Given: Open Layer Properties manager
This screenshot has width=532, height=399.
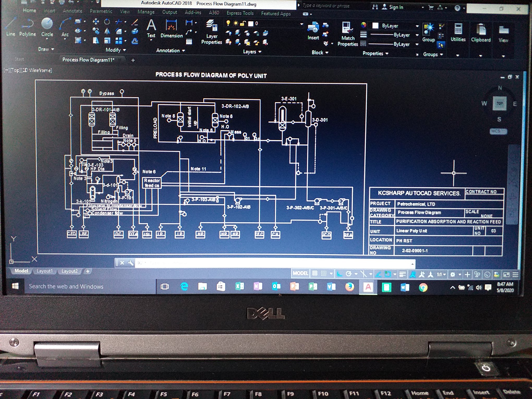Looking at the screenshot, I should tap(211, 32).
